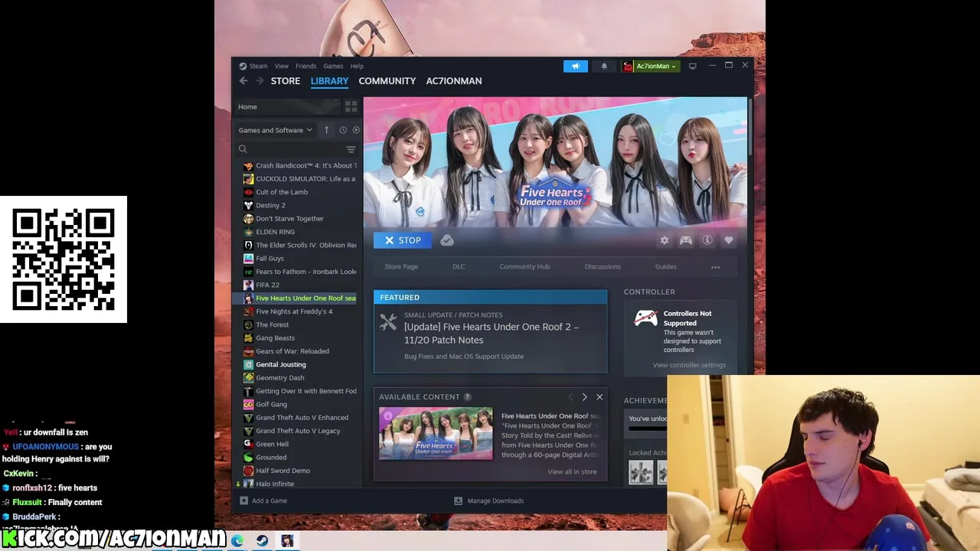
Task: Dismiss the Available Content panel
Action: point(599,397)
